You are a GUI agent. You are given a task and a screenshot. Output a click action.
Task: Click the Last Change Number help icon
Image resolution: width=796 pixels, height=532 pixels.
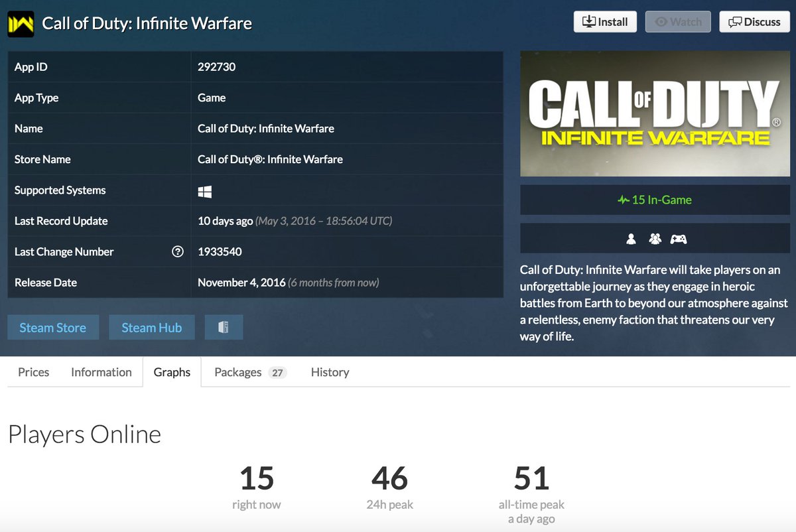click(x=177, y=251)
